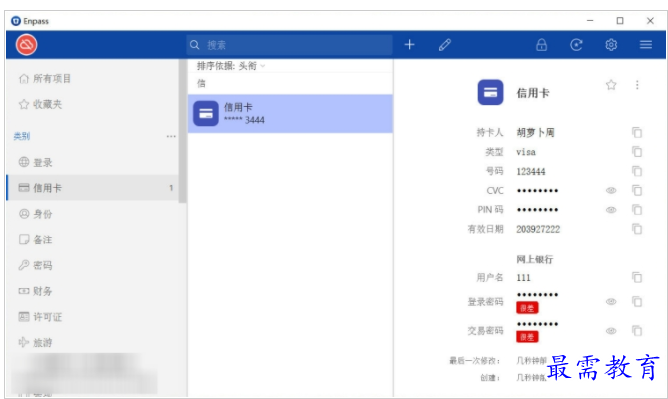Select the 信用卡 item ending in 3444
The height and width of the screenshot is (399, 668).
(x=290, y=114)
